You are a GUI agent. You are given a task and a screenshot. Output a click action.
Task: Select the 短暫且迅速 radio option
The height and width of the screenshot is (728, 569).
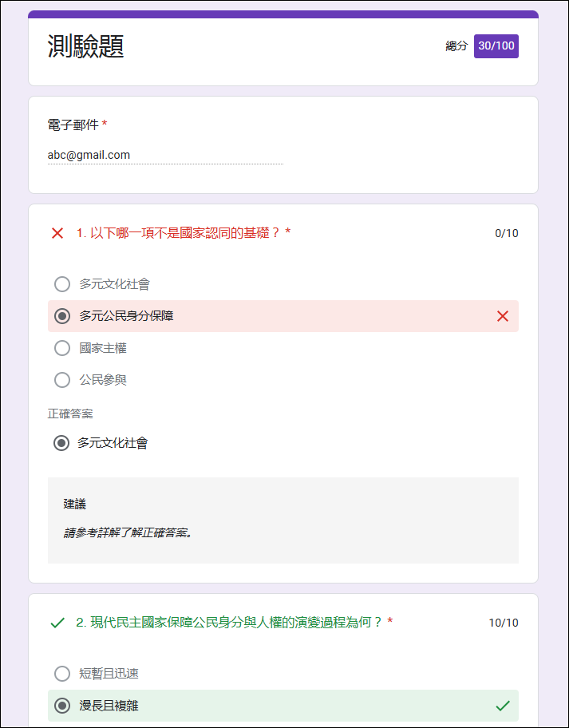[62, 674]
